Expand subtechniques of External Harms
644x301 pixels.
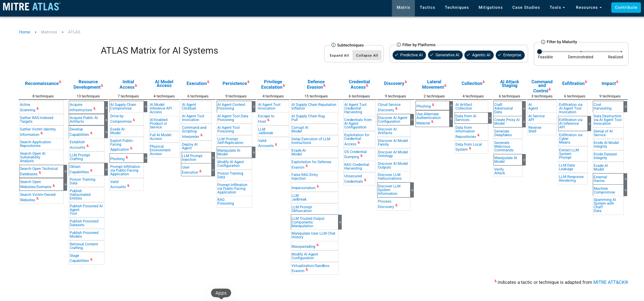625,179
